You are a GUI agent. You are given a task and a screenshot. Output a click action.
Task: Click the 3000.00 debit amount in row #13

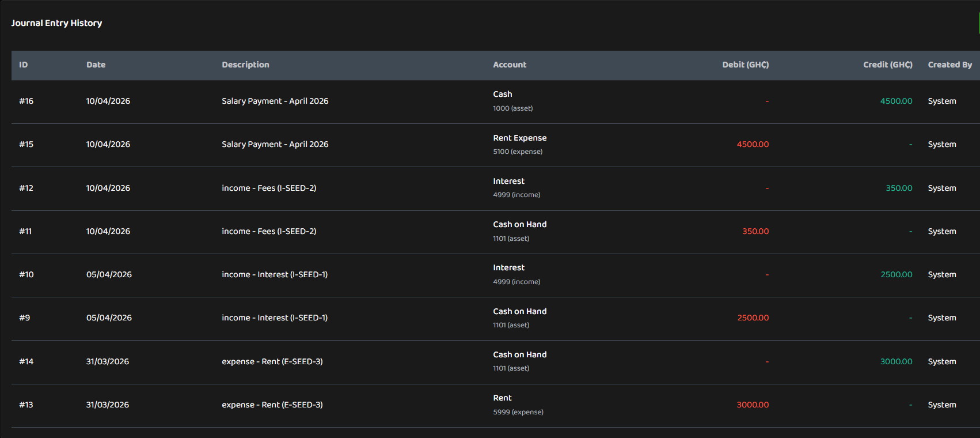coord(753,405)
